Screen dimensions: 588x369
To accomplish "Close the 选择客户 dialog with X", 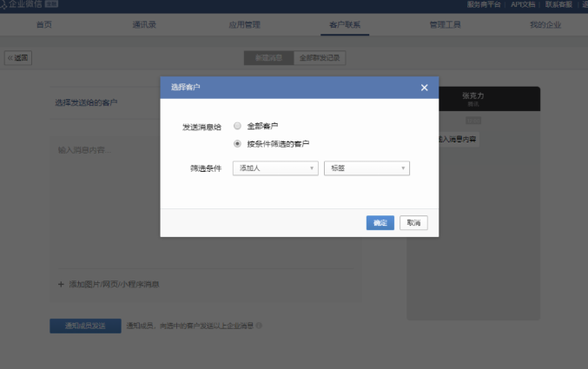I will [424, 88].
